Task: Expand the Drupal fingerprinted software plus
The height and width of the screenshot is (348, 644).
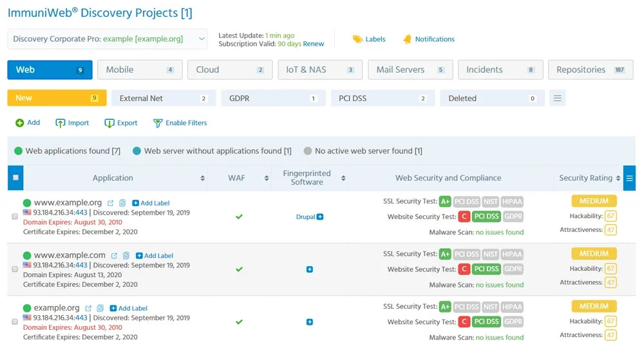Action: pyautogui.click(x=320, y=217)
